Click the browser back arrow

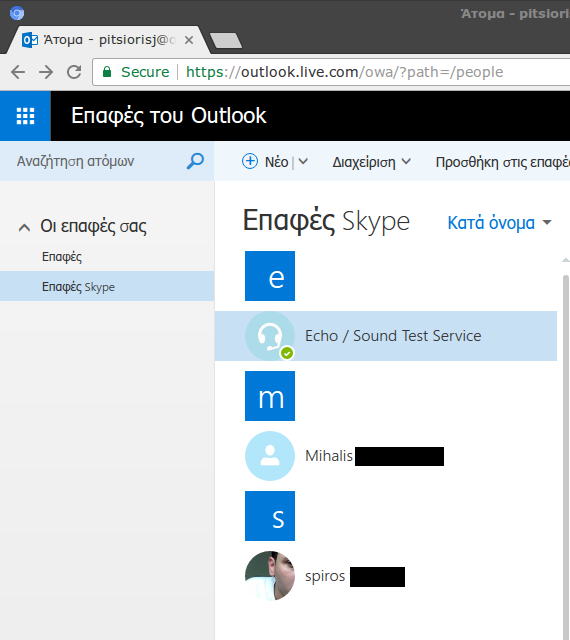[x=18, y=72]
